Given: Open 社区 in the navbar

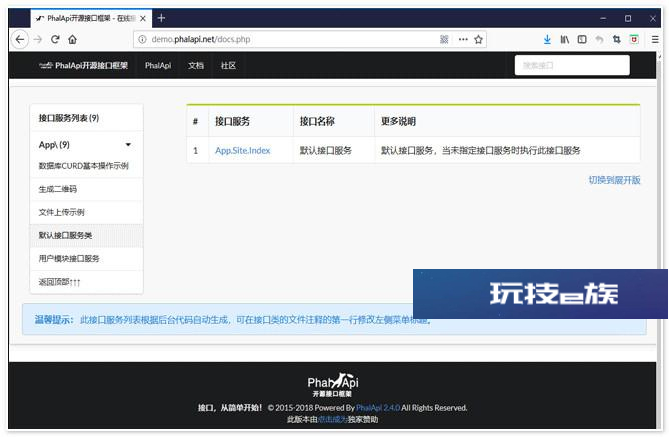Looking at the screenshot, I should (228, 65).
